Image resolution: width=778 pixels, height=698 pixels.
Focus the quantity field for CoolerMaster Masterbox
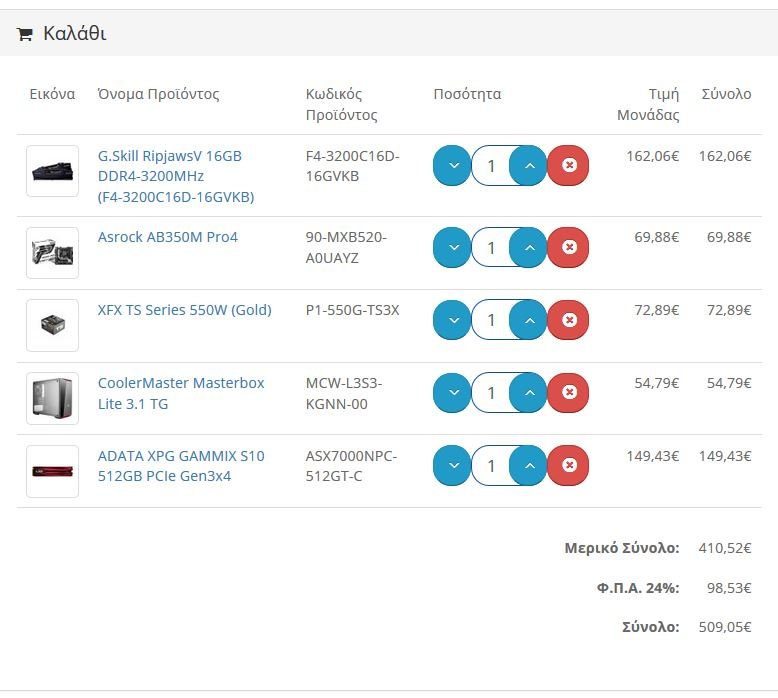tap(491, 392)
